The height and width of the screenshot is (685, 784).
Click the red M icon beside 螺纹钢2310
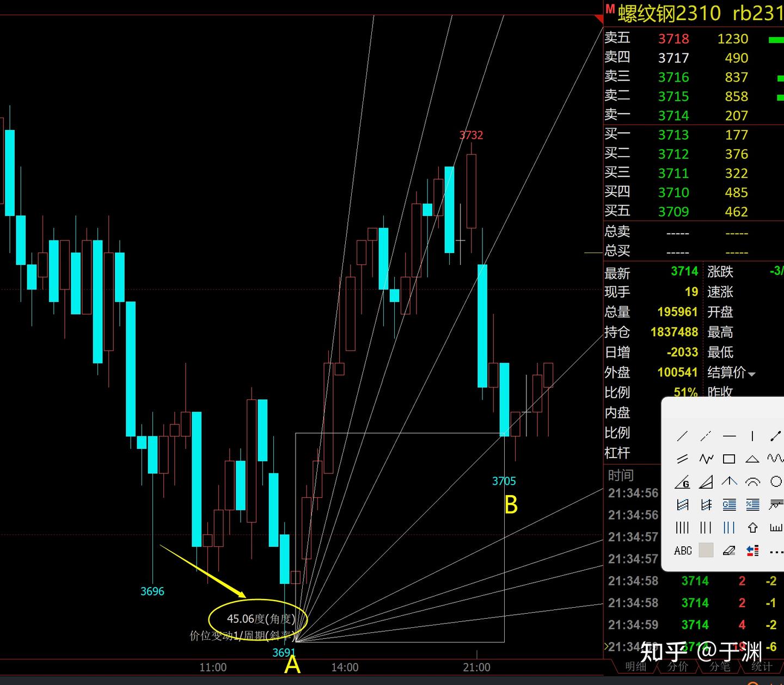pyautogui.click(x=610, y=9)
